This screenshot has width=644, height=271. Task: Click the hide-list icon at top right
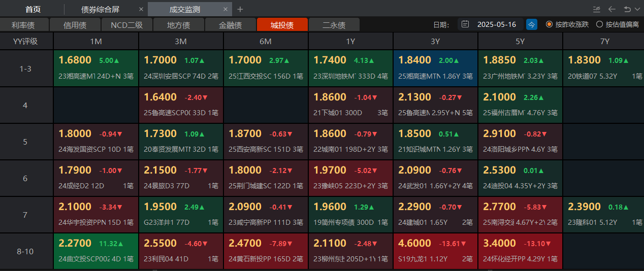pyautogui.click(x=596, y=9)
